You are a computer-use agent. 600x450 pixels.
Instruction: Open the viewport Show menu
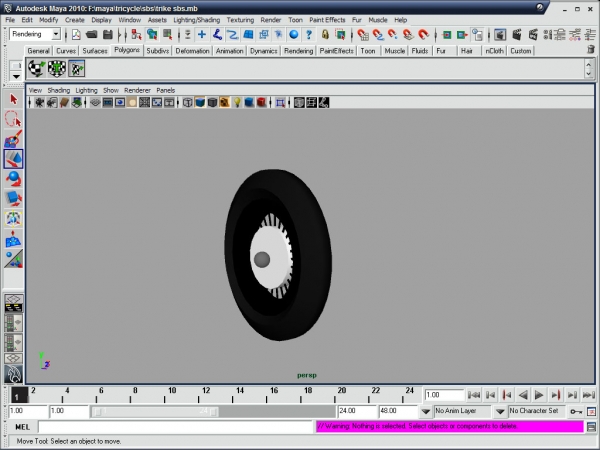pyautogui.click(x=111, y=90)
